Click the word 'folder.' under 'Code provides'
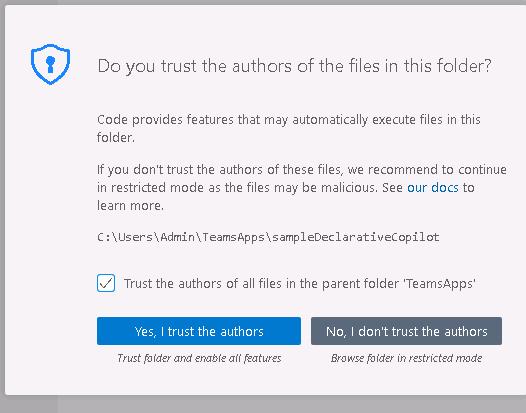 116,138
